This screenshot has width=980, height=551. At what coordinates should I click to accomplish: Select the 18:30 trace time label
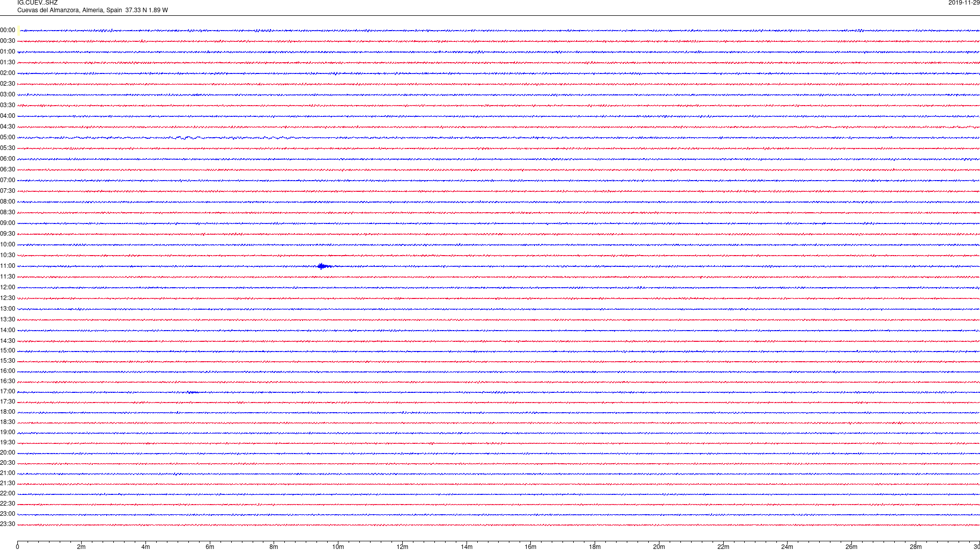point(8,422)
